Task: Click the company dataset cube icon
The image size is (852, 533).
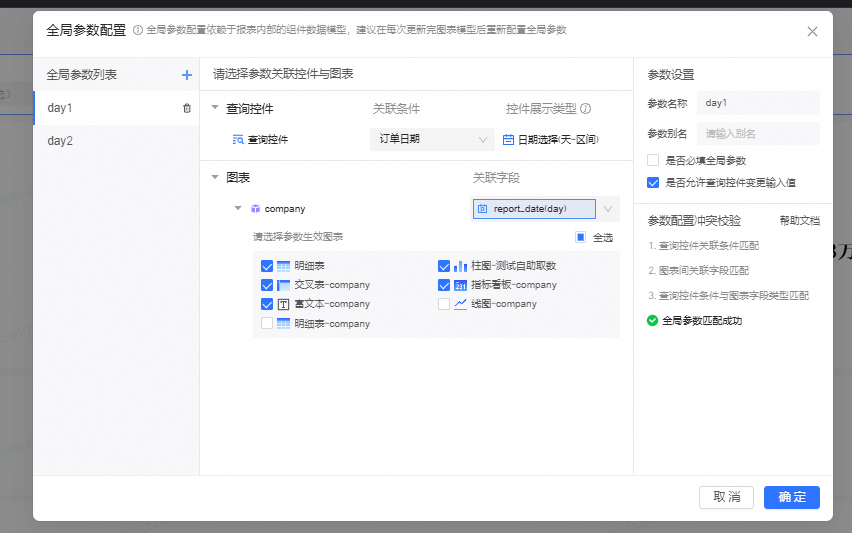Action: coord(255,209)
